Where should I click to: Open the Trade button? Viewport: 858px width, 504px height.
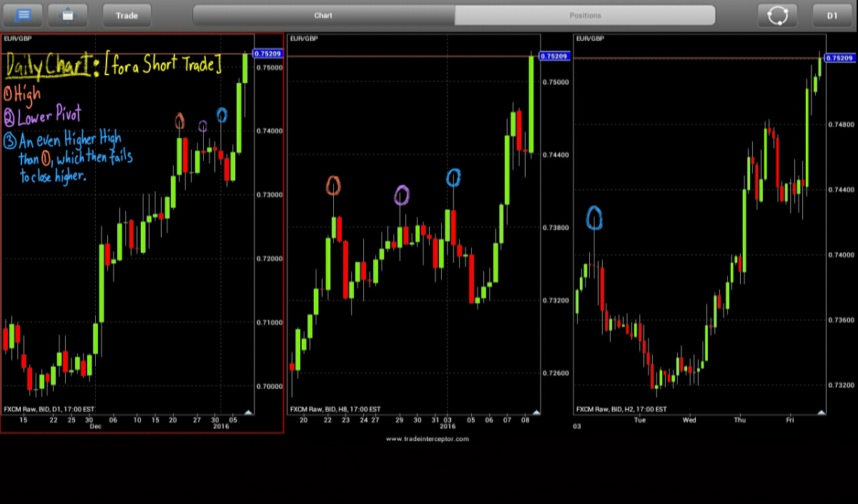click(x=127, y=15)
